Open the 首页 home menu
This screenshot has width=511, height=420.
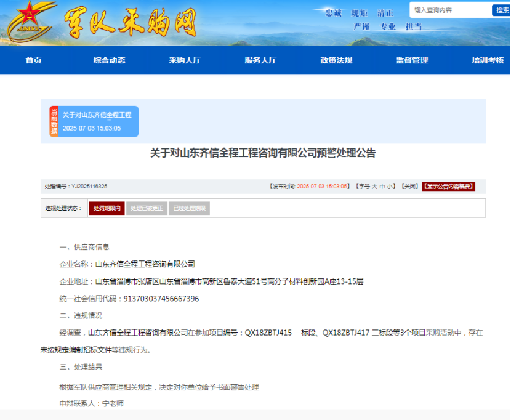pos(34,60)
